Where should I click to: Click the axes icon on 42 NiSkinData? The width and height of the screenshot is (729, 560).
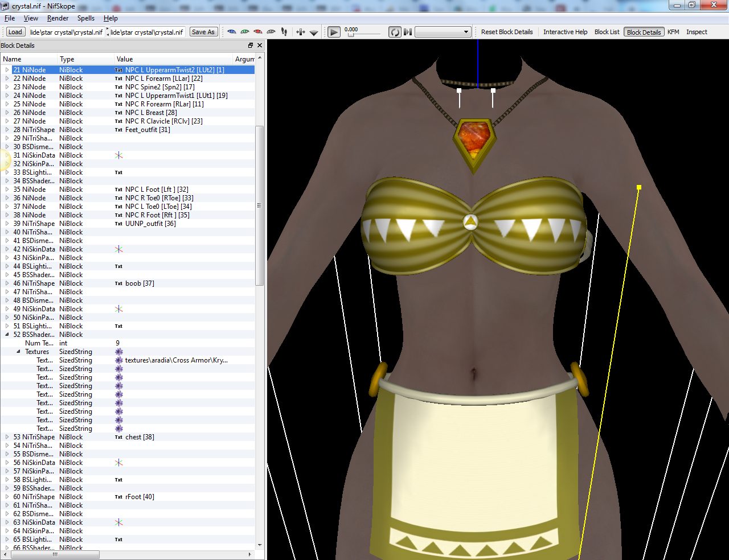(x=119, y=249)
